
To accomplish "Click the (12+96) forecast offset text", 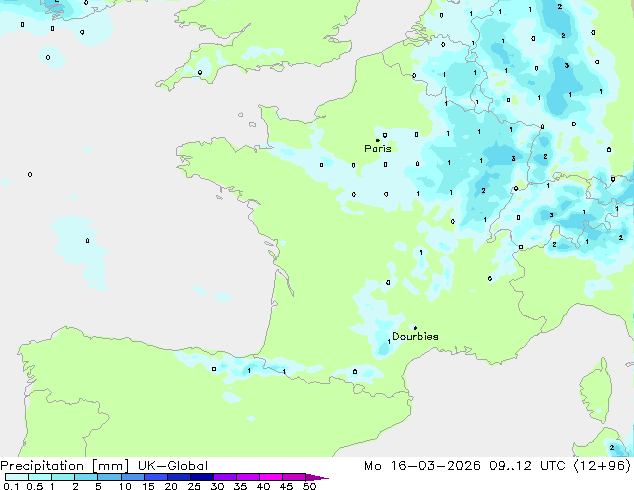I will pyautogui.click(x=602, y=466).
